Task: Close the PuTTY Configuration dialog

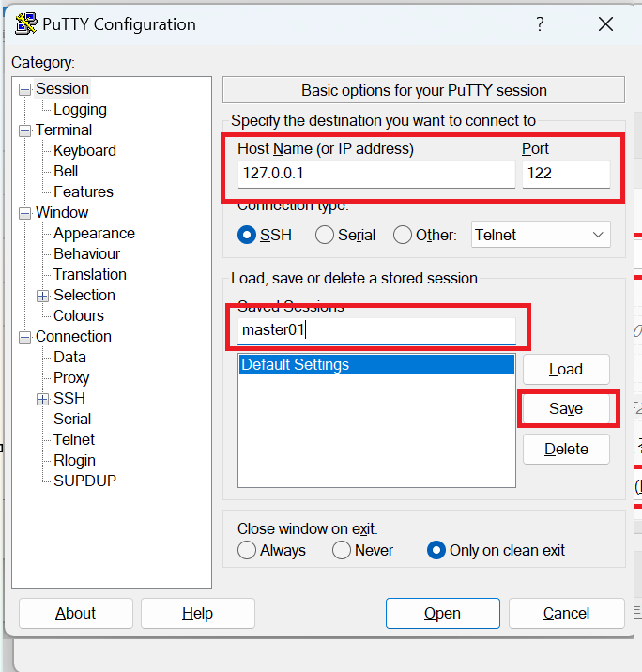Action: (605, 24)
